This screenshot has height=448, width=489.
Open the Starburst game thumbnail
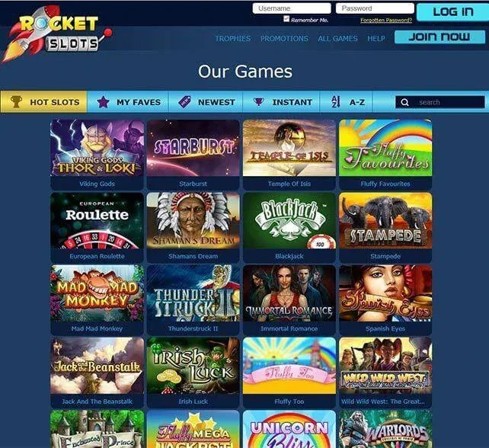(193, 155)
